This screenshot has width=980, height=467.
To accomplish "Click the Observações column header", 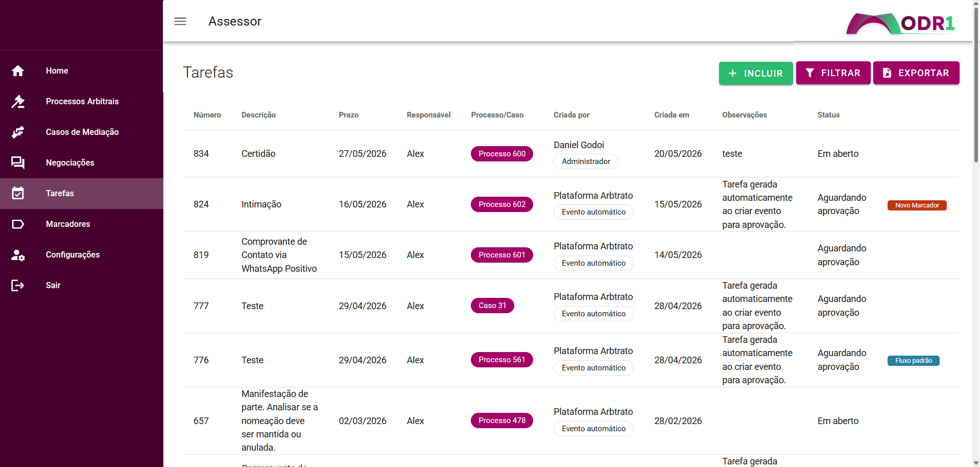I will tap(745, 115).
